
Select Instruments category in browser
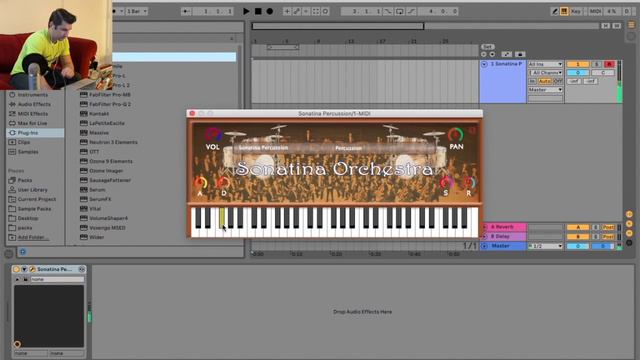tap(33, 95)
